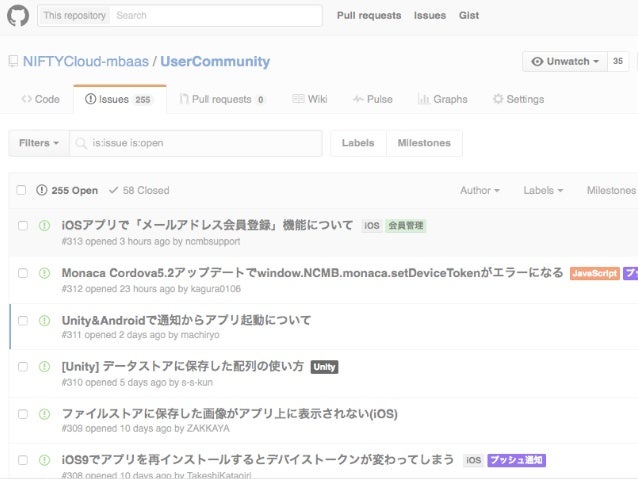Toggle the select-all issues checkbox
638x479 pixels.
(x=21, y=190)
